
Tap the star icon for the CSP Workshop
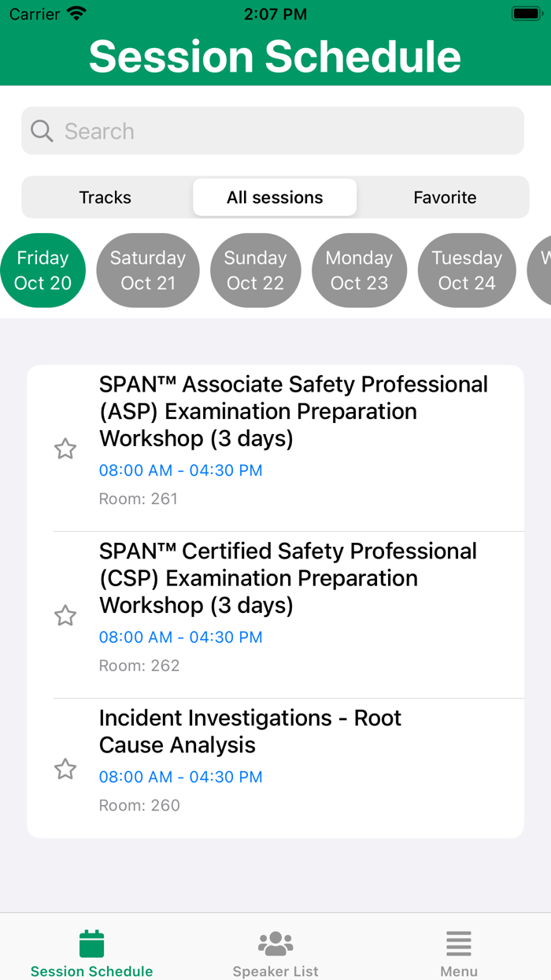[65, 615]
